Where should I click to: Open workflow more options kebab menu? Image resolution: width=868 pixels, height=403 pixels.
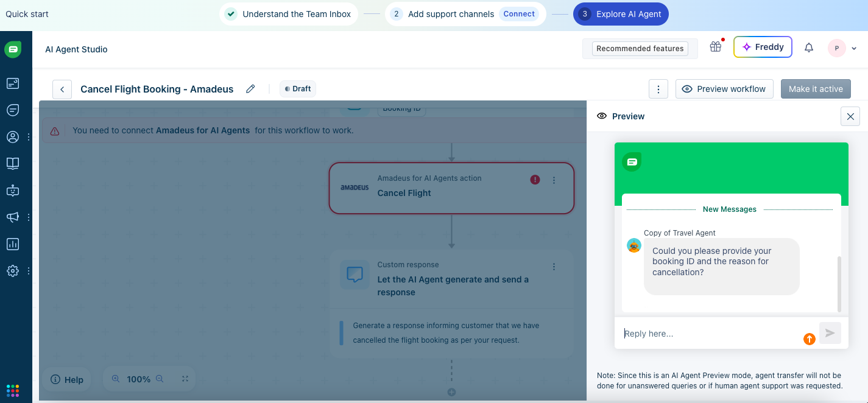click(x=658, y=89)
